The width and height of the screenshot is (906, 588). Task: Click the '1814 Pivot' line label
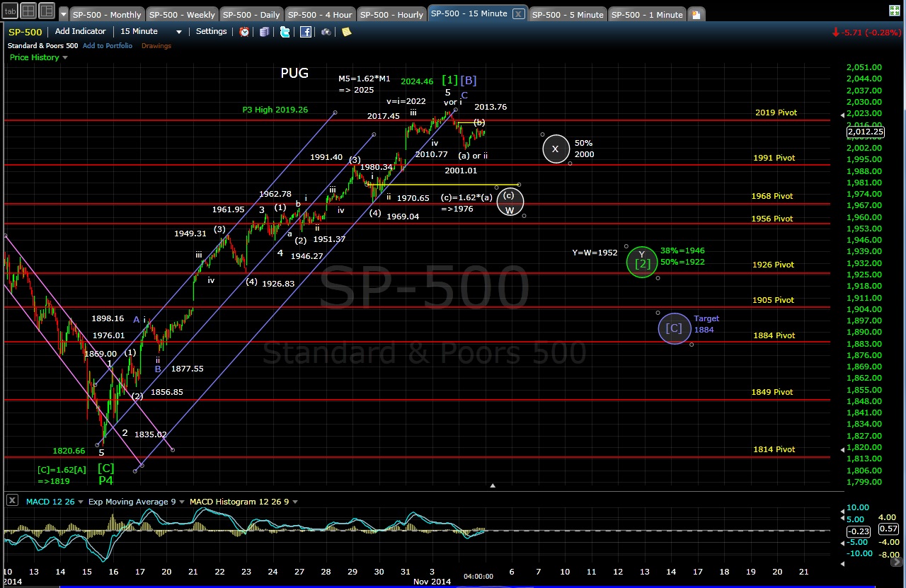coord(774,449)
